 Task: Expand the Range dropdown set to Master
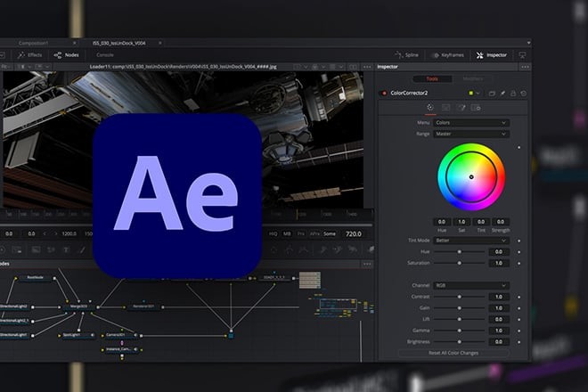(471, 134)
